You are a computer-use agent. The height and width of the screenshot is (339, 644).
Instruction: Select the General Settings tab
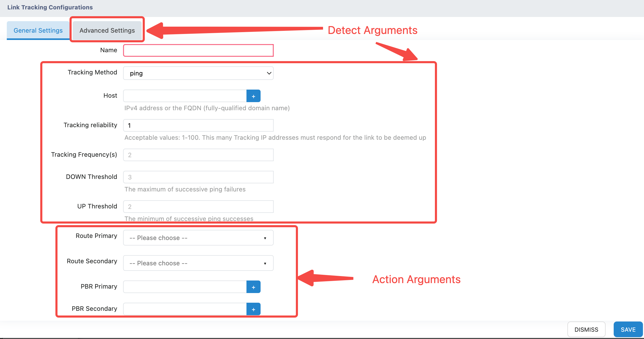(38, 31)
